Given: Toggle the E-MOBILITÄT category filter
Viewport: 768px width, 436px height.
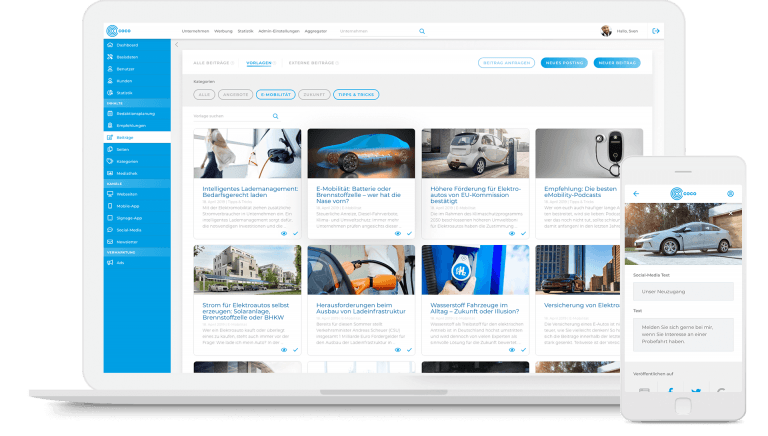Looking at the screenshot, I should click(x=276, y=95).
